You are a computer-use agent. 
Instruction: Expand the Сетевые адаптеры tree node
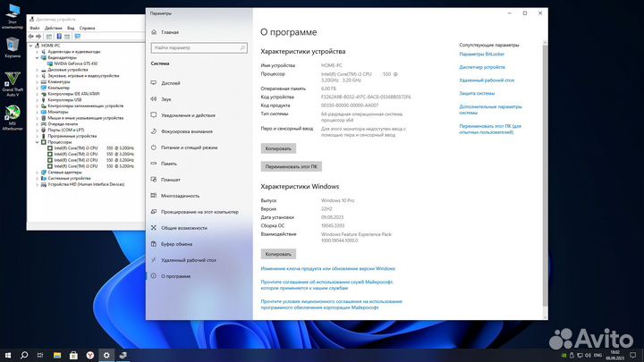pos(38,172)
